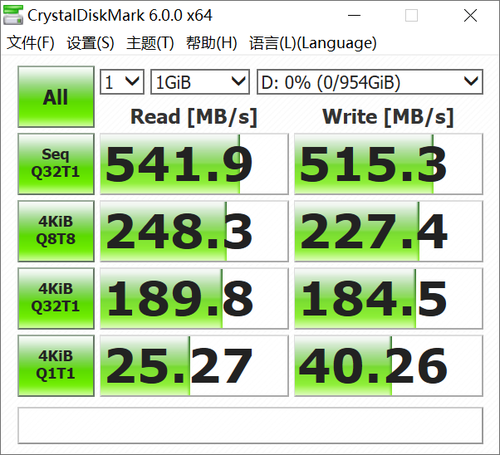Click the CrystalDiskMark app icon in title bar
The width and height of the screenshot is (500, 455).
tap(13, 15)
